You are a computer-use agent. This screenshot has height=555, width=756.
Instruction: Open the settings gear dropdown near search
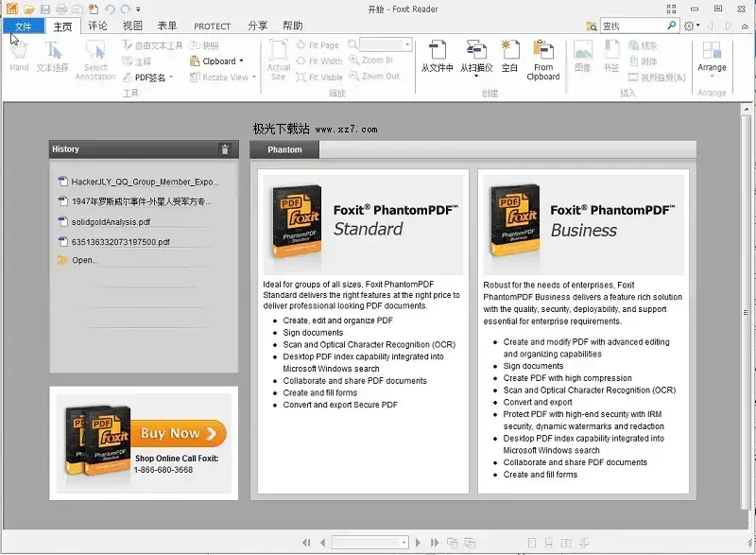point(692,26)
